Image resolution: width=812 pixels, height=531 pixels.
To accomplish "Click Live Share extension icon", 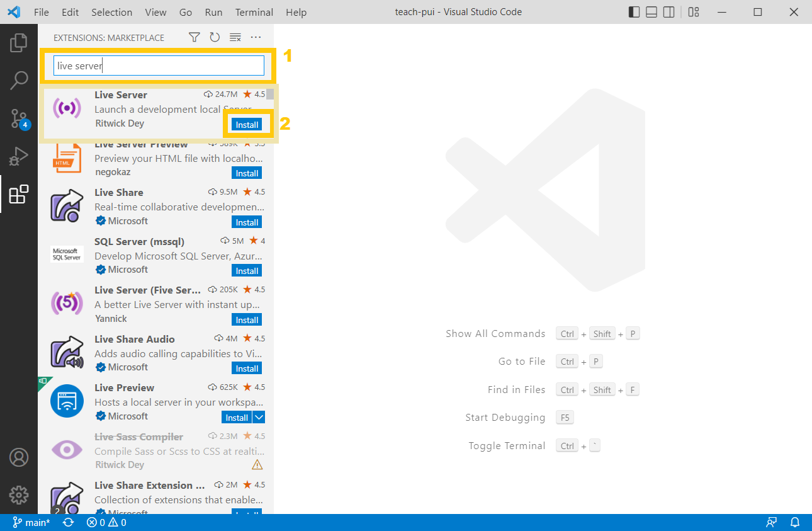I will (67, 206).
